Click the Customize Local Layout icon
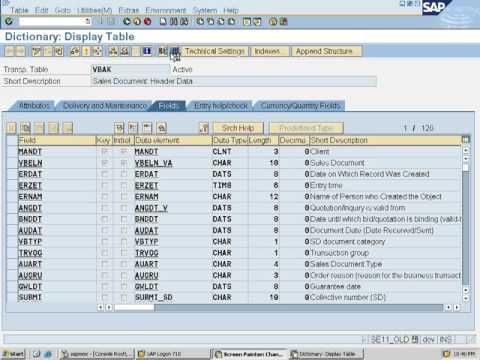 coord(284,22)
